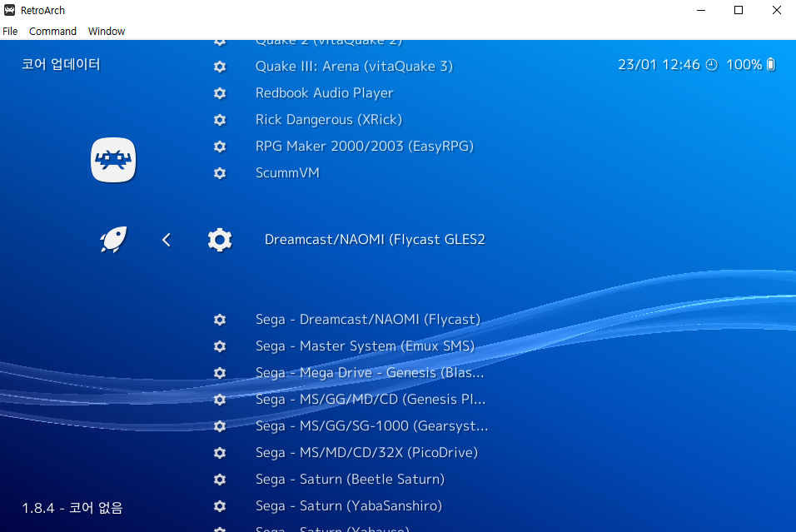The height and width of the screenshot is (532, 796).
Task: Click the gear icon next to Genesis Pl... entry
Action: click(x=220, y=400)
